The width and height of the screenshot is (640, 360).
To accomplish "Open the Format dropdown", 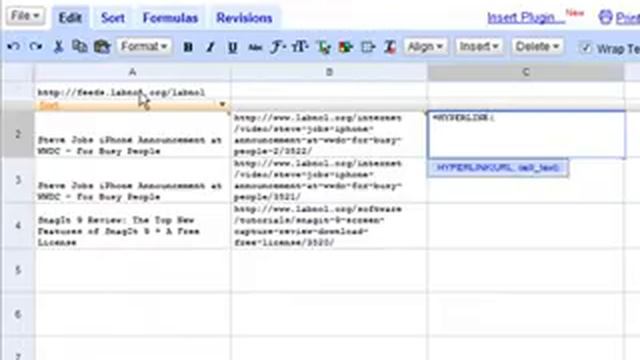I will (144, 47).
